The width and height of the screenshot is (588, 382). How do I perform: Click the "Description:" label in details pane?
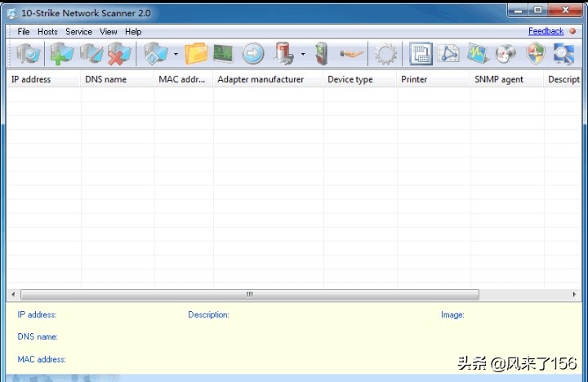(208, 315)
